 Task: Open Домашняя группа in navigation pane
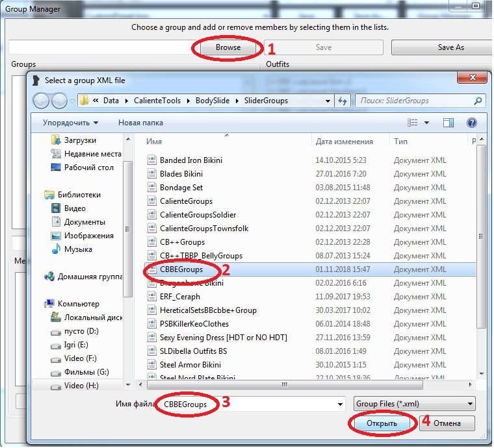point(90,277)
